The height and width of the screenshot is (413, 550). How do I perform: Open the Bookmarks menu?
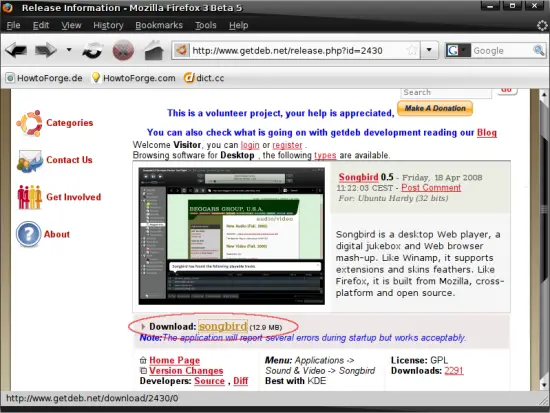[x=159, y=25]
